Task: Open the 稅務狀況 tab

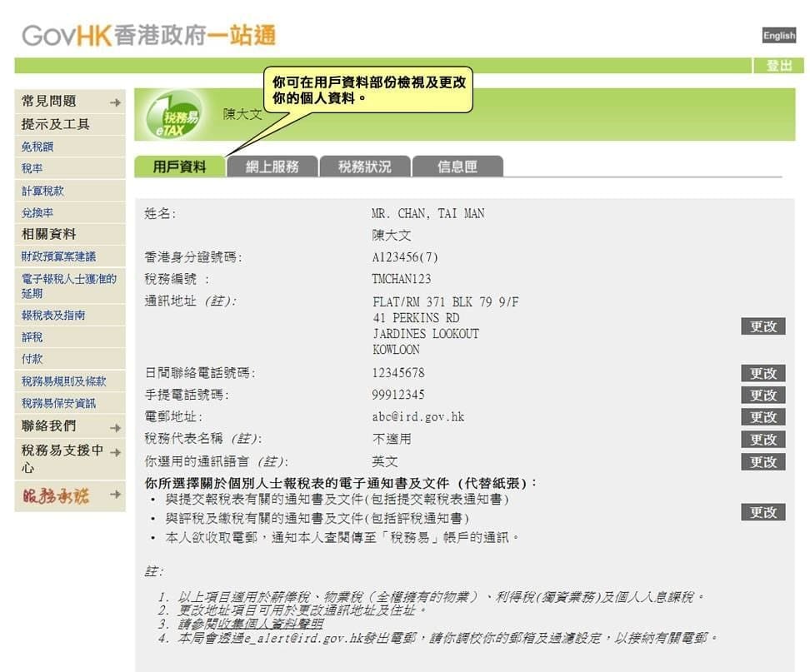Action: point(364,167)
